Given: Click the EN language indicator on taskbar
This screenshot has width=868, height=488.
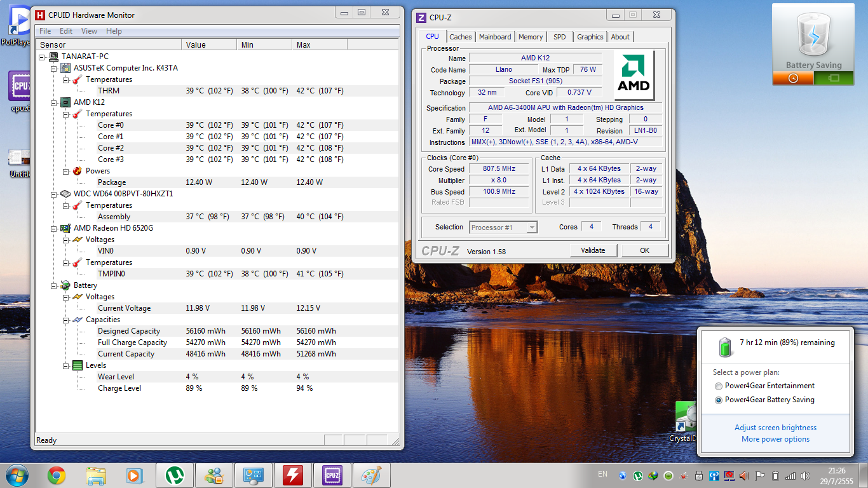Looking at the screenshot, I should (x=602, y=474).
